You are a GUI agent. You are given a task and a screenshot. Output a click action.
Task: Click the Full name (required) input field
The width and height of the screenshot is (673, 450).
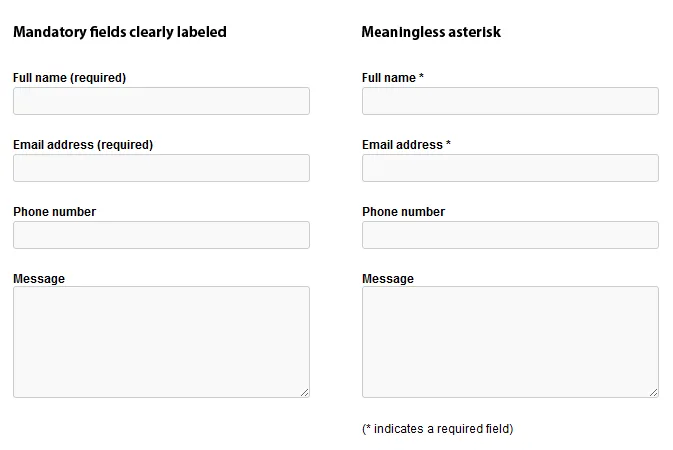(161, 101)
